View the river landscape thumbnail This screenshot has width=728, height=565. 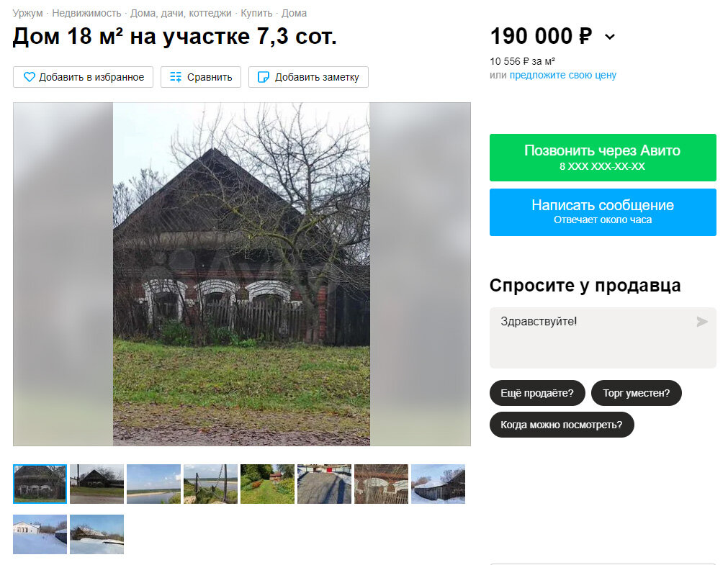[153, 484]
